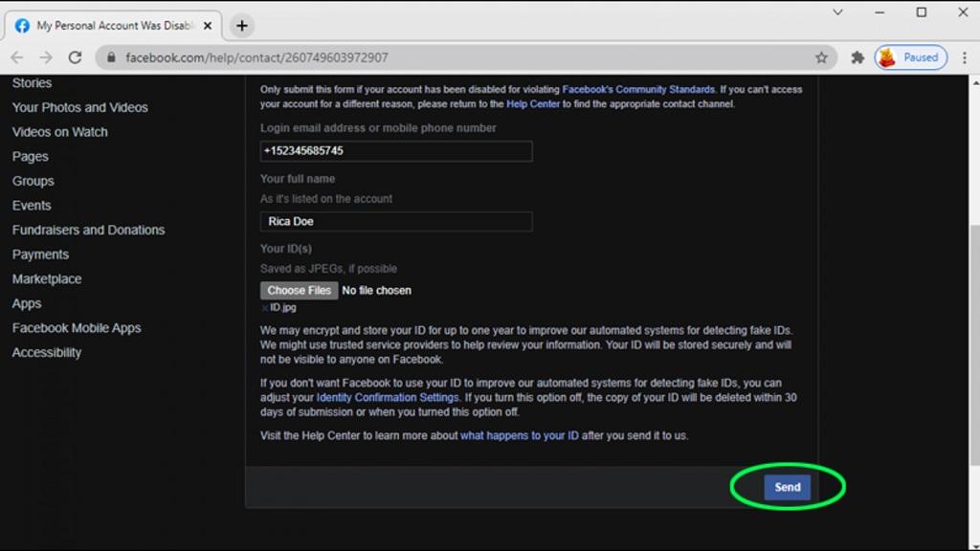Click the browser back arrow

pyautogui.click(x=17, y=57)
